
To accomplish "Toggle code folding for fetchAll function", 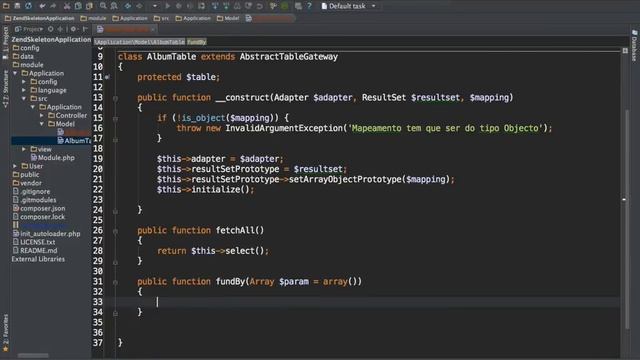I will (x=116, y=231).
